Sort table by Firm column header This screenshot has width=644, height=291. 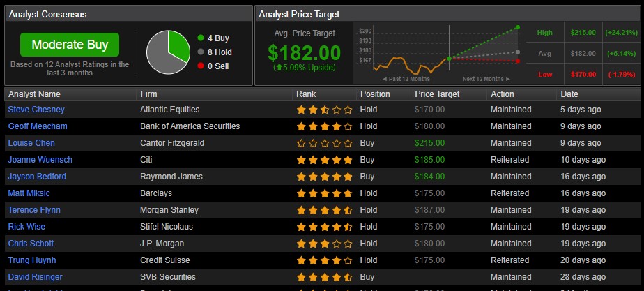148,94
